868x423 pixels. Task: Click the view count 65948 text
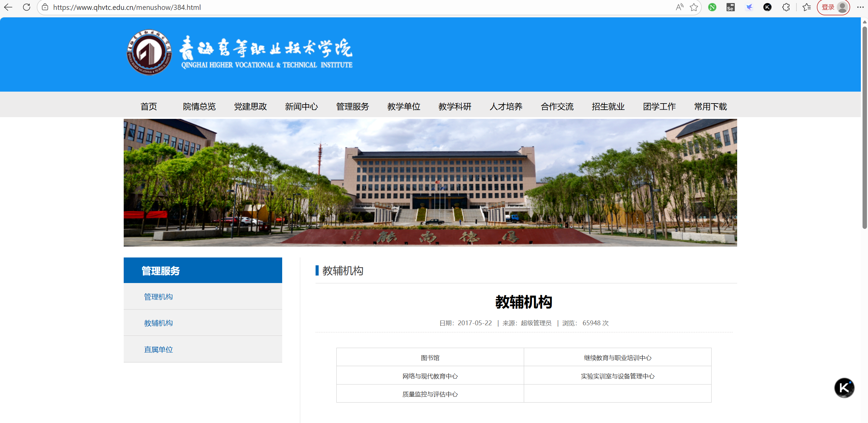pyautogui.click(x=591, y=323)
